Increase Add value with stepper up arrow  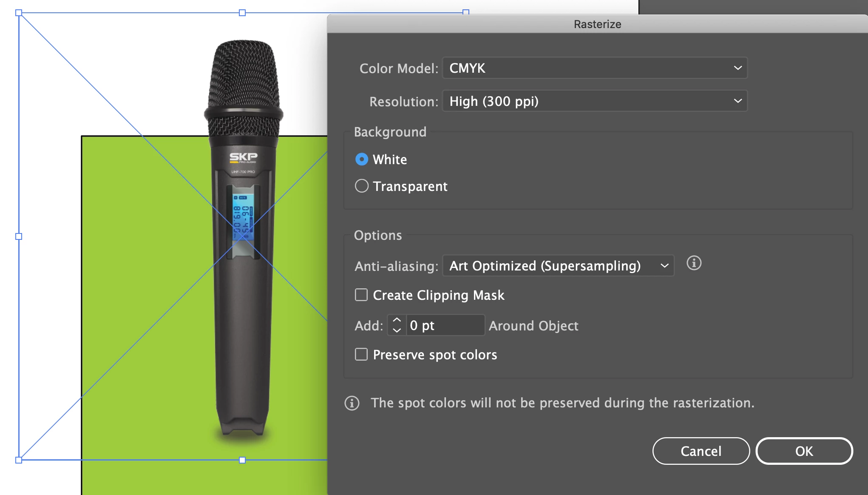[397, 320]
